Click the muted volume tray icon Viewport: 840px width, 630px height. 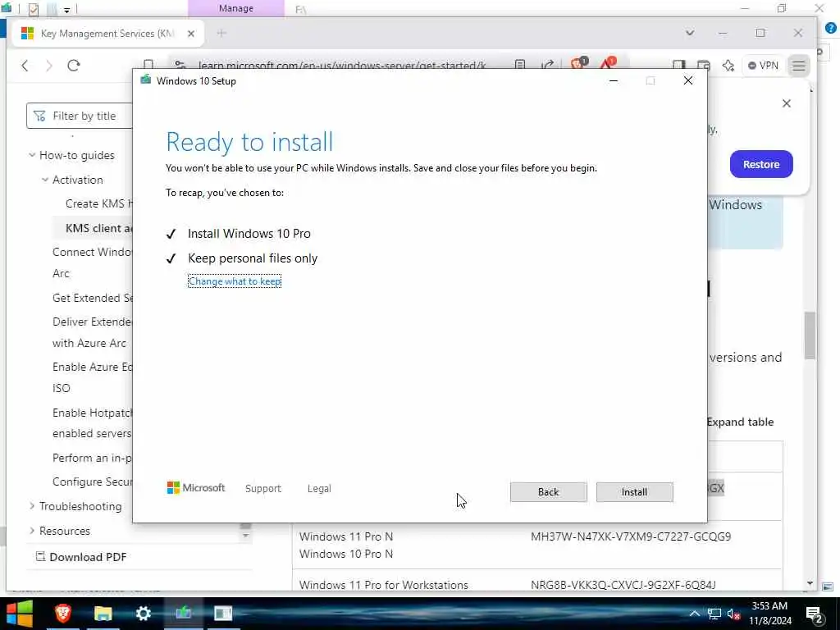click(x=734, y=614)
